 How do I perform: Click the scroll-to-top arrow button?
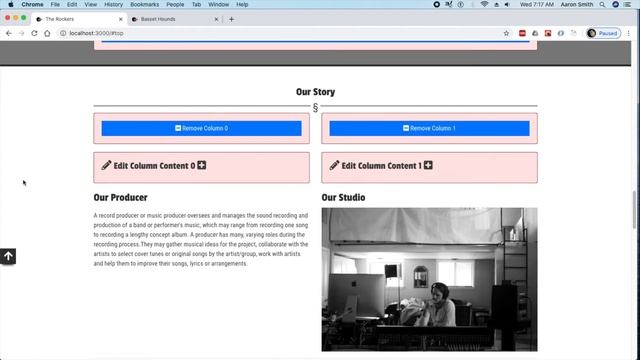click(x=8, y=256)
